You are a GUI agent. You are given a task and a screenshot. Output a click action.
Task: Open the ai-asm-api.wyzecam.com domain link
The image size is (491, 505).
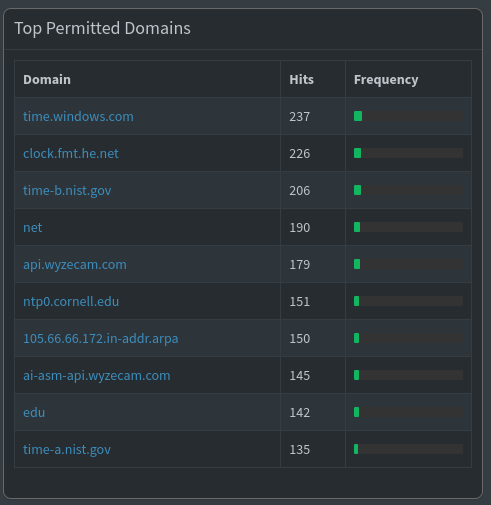click(x=97, y=375)
